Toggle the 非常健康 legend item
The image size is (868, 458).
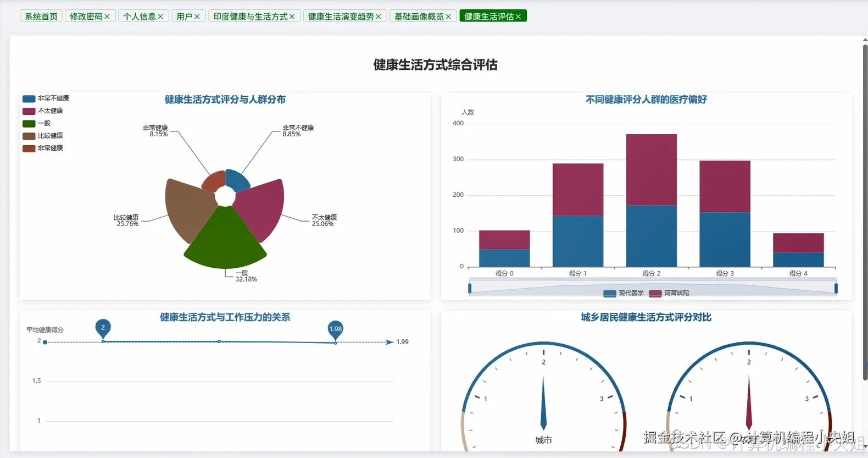[x=43, y=148]
